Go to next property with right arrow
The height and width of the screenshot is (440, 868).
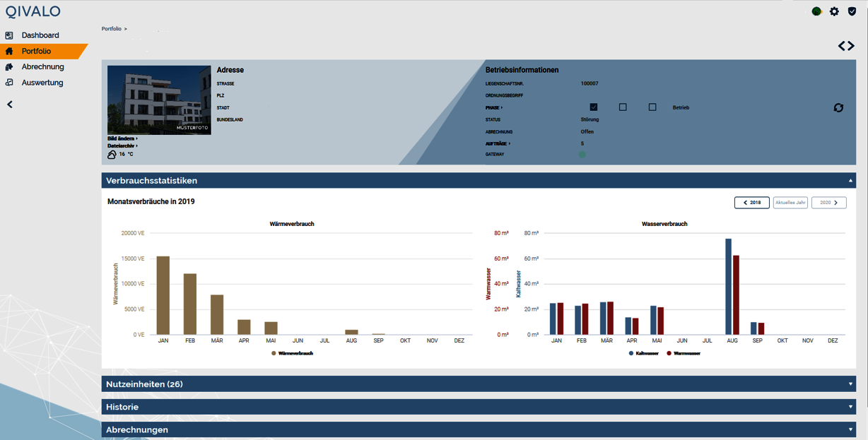click(x=851, y=46)
